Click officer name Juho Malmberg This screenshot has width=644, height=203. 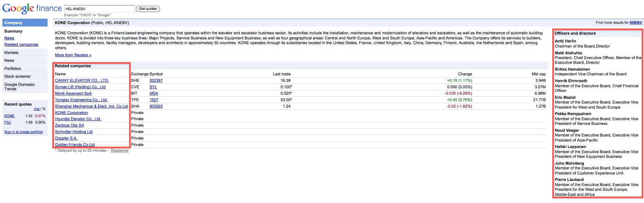coord(569,163)
